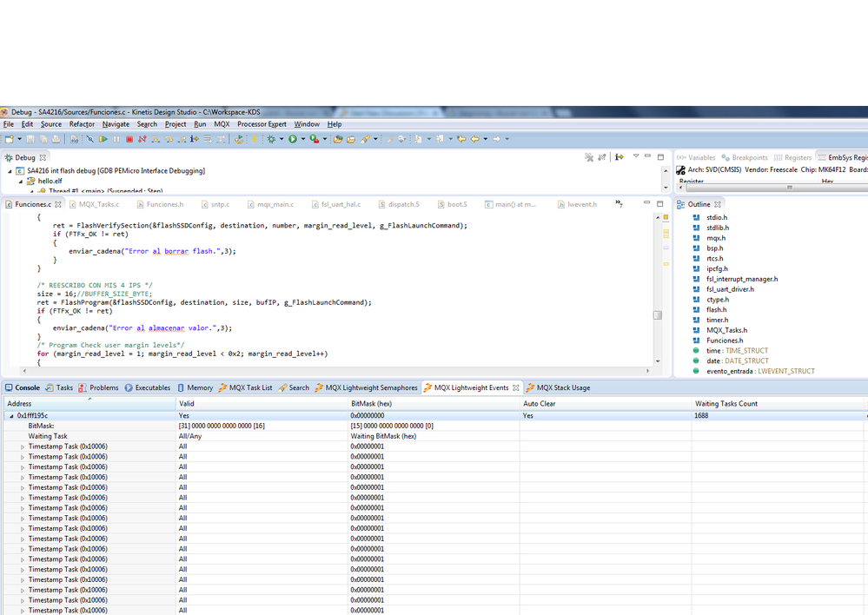The width and height of the screenshot is (868, 615).
Task: Click the green bug Debug launch icon
Action: click(271, 139)
